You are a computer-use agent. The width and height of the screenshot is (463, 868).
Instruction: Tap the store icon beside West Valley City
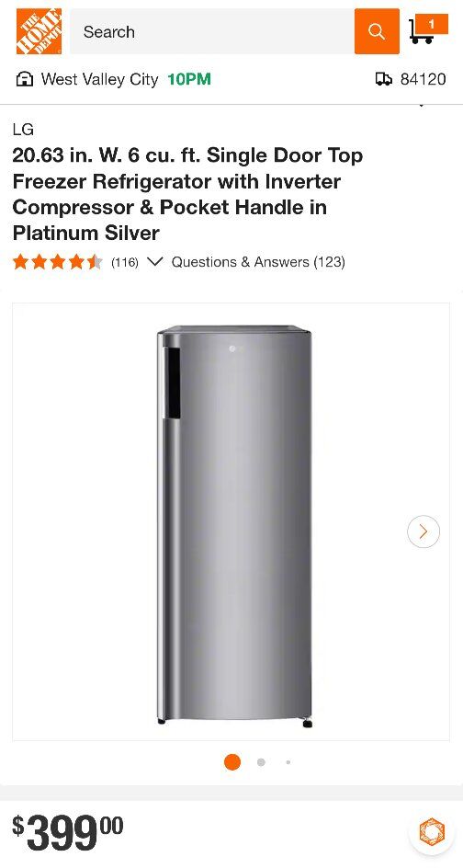[x=24, y=80]
